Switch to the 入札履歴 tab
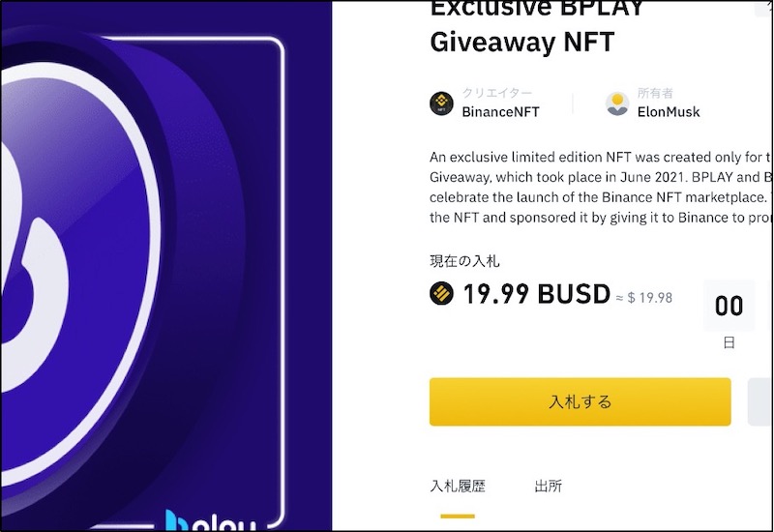 (458, 487)
